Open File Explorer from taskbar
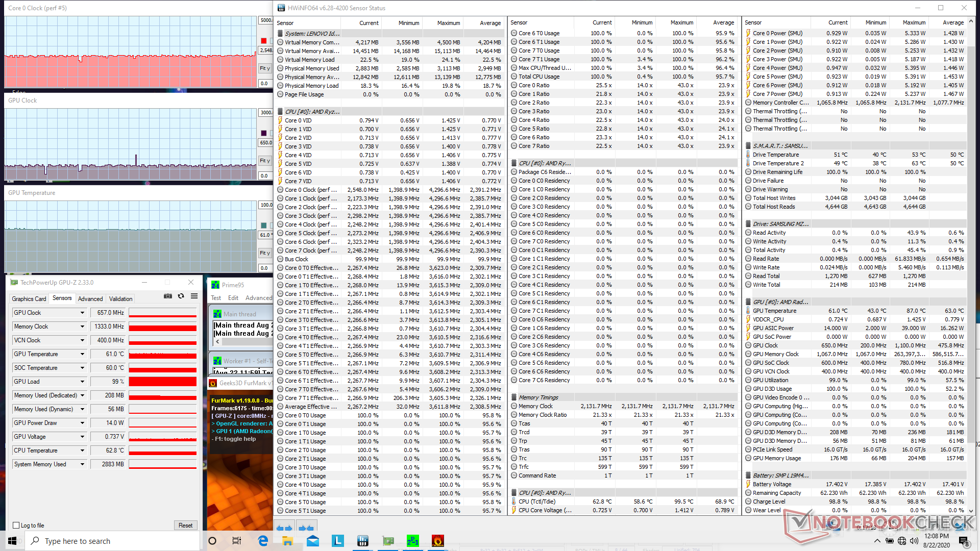 pos(287,541)
